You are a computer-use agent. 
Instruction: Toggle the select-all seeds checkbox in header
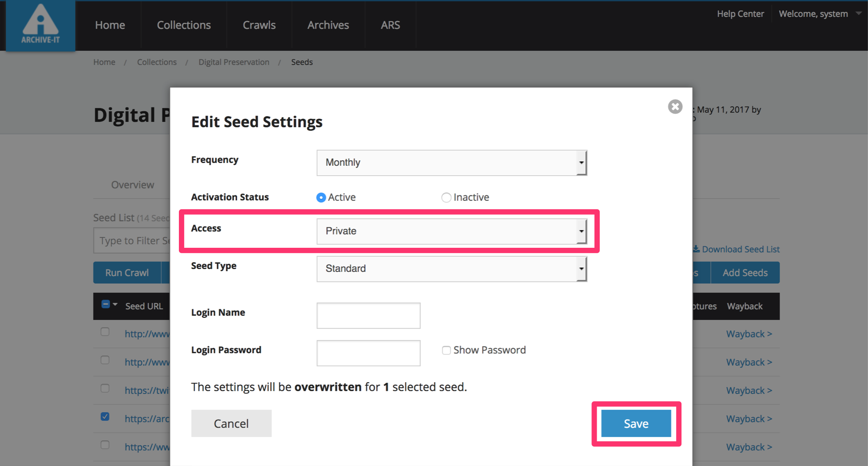[x=106, y=305]
